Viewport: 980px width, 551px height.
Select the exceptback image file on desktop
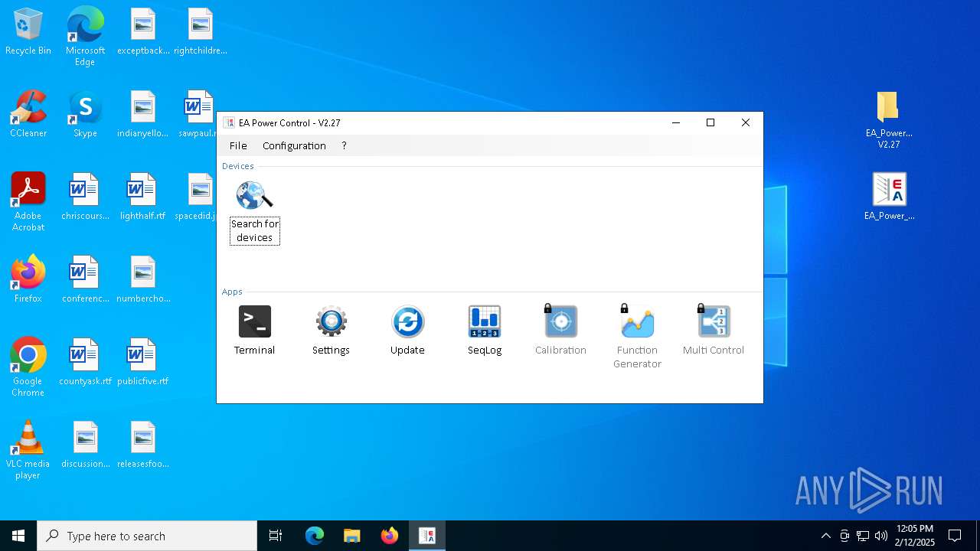(143, 32)
